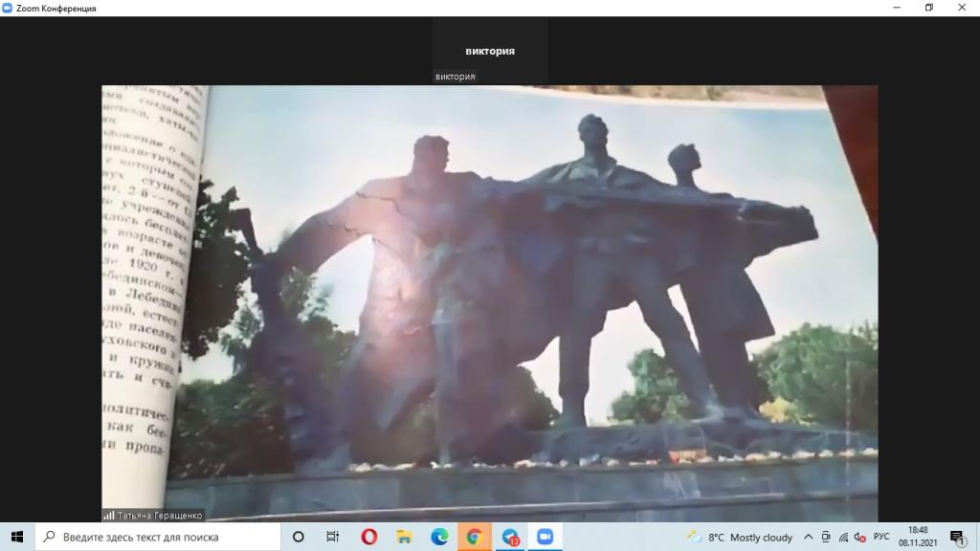Open Task View in the taskbar
The height and width of the screenshot is (551, 980).
coord(332,537)
